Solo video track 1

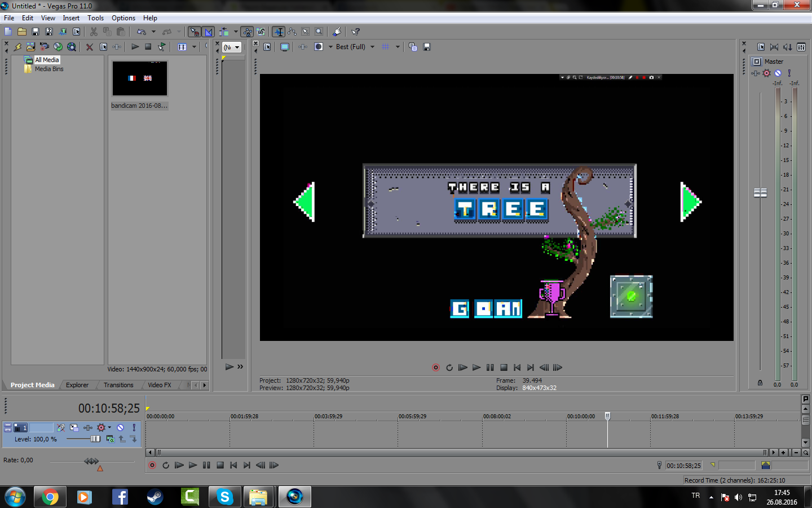[x=134, y=428]
